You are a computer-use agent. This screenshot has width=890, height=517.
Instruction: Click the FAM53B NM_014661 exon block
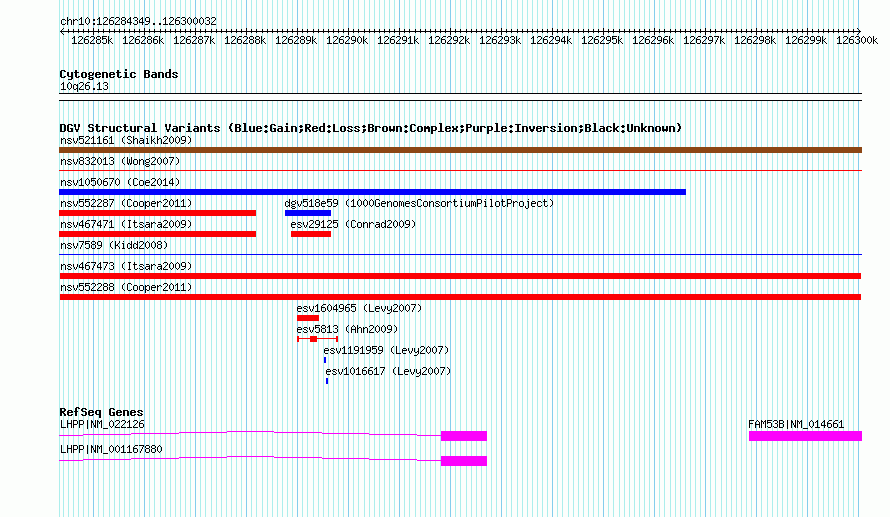pyautogui.click(x=805, y=436)
